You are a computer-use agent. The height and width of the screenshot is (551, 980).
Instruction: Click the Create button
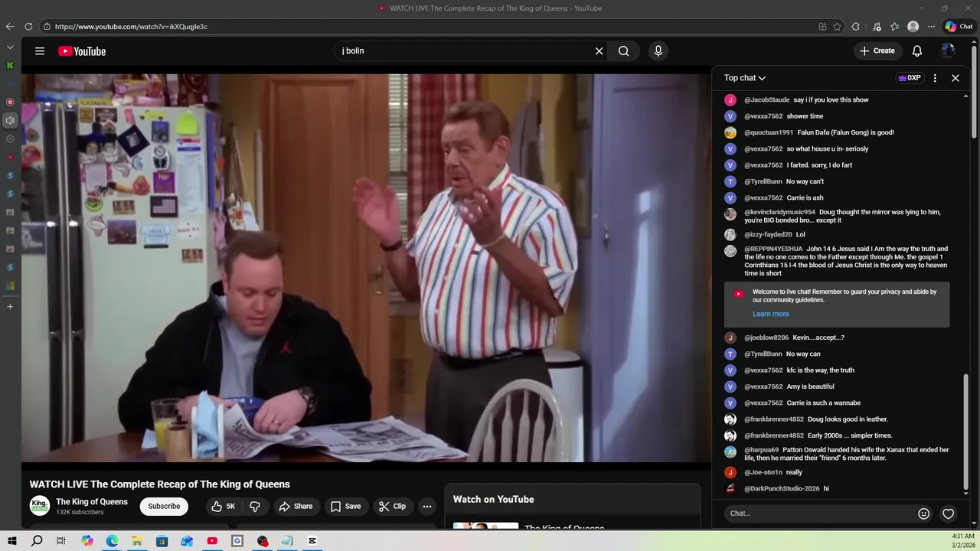(x=877, y=51)
